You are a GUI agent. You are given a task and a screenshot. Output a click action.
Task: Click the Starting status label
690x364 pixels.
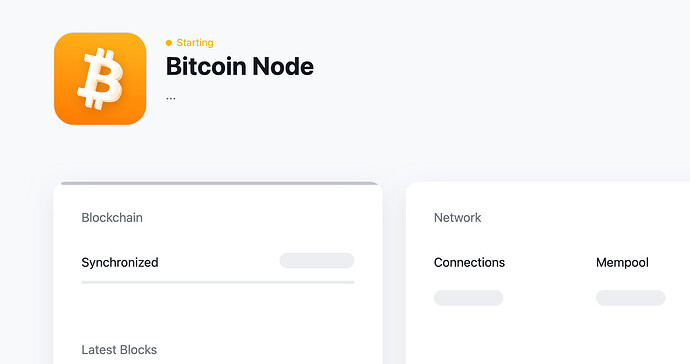195,43
